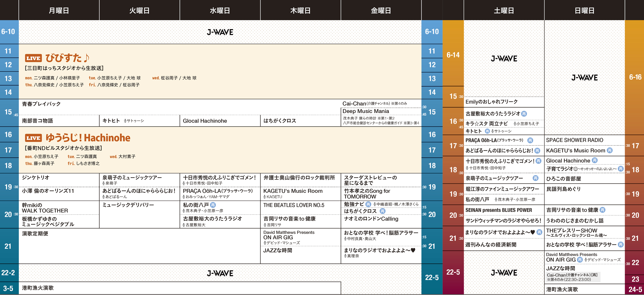
Task: Click THE BEATLES LOVER NO.5 on Thursday
Action: [x=294, y=205]
